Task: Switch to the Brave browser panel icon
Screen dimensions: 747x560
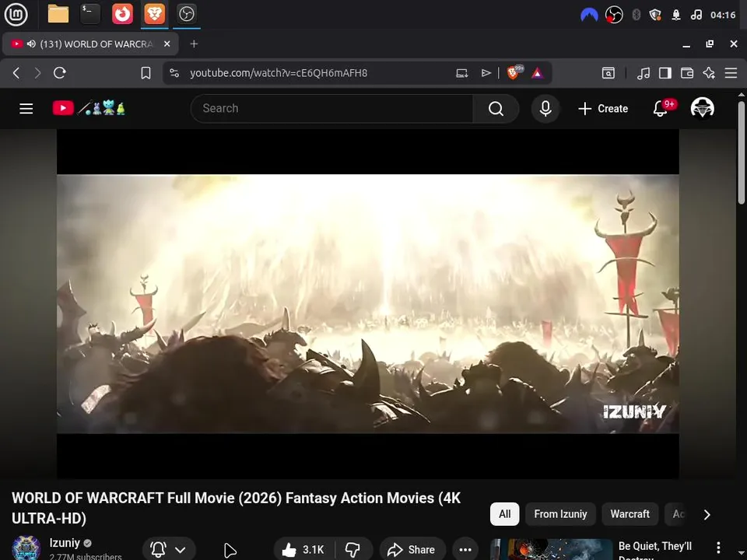Action: pyautogui.click(x=155, y=14)
